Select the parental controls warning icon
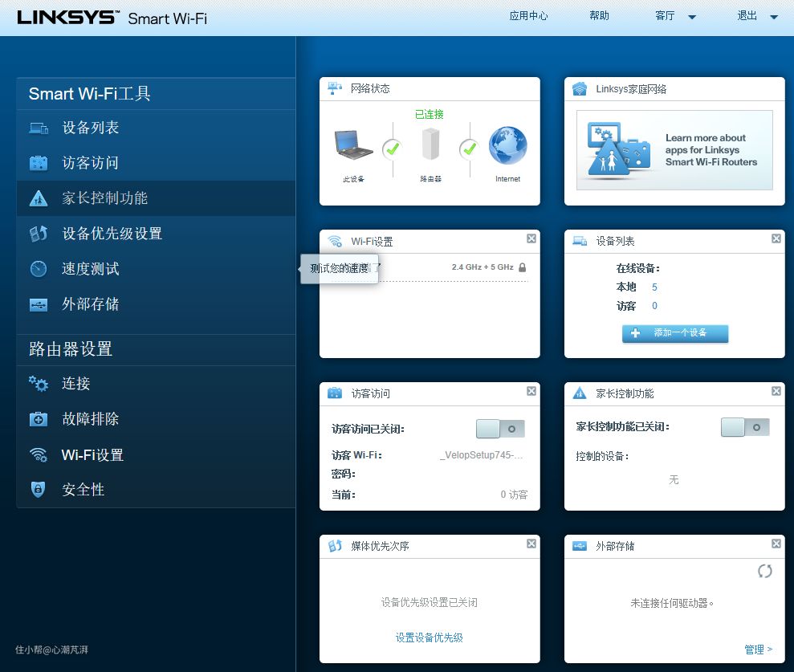The width and height of the screenshot is (794, 672). pos(39,198)
